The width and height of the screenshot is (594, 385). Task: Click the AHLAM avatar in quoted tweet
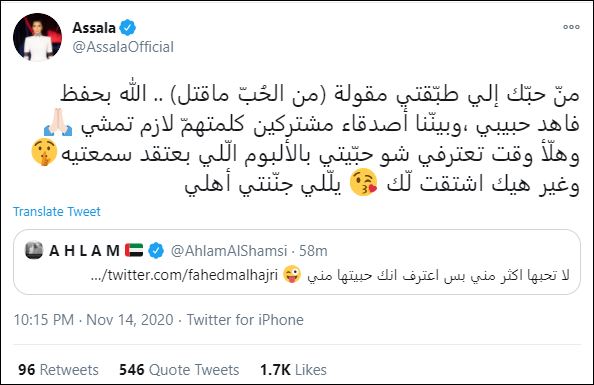[x=34, y=250]
